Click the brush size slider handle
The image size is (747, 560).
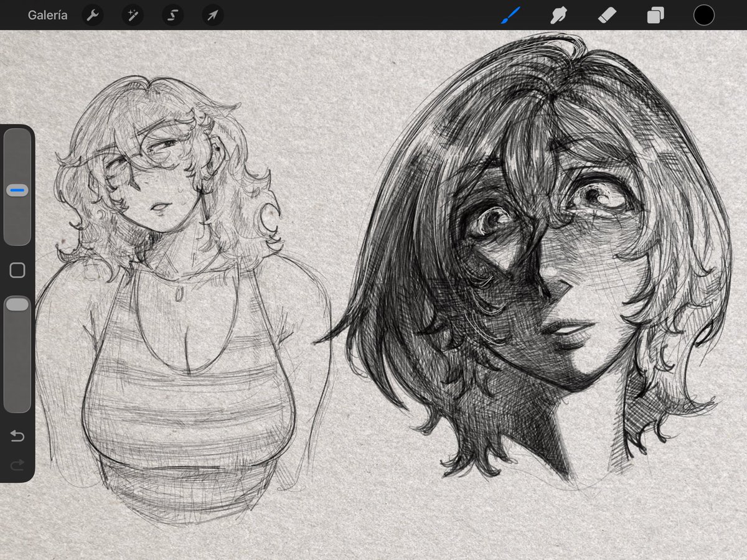coord(17,190)
